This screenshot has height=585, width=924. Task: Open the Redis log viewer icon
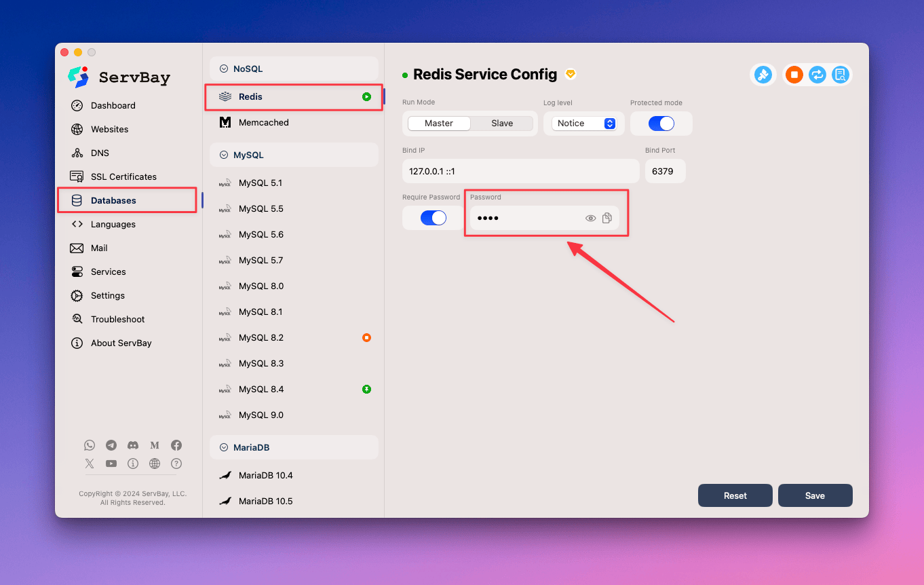(x=840, y=75)
